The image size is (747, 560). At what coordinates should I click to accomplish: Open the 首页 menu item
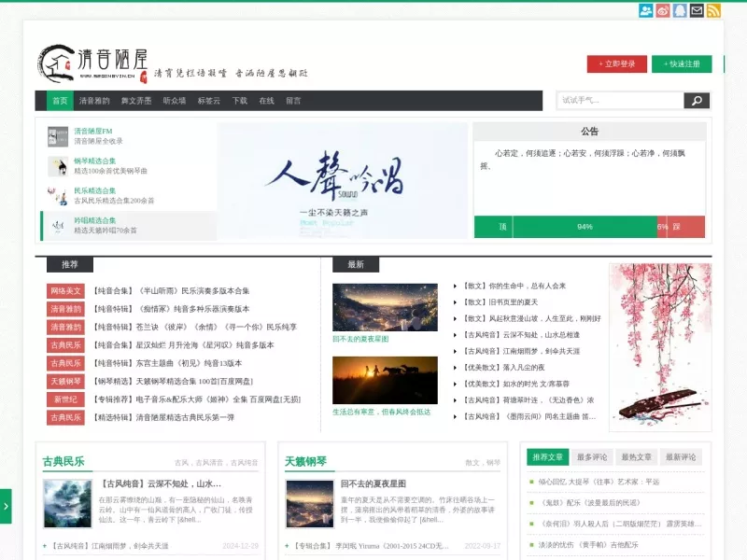(x=60, y=101)
